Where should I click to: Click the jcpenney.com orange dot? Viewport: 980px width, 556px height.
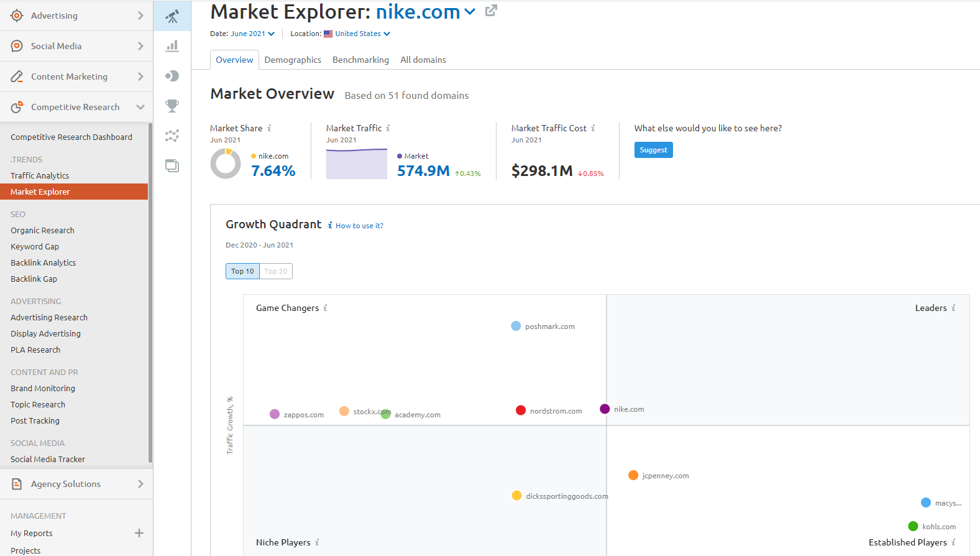pyautogui.click(x=633, y=475)
